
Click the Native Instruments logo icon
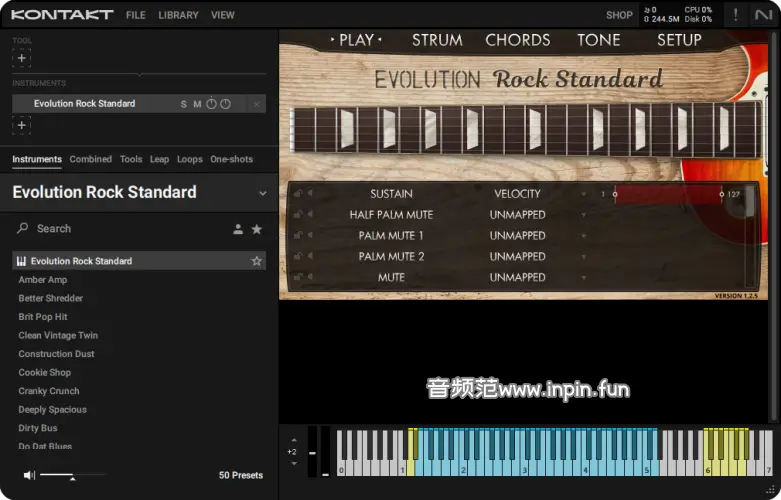(764, 14)
